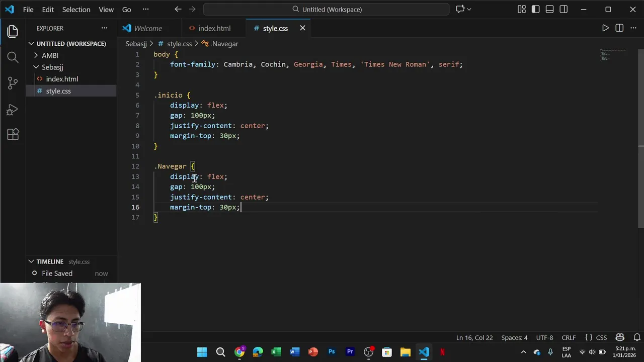Open Excel from the taskbar

point(276,352)
